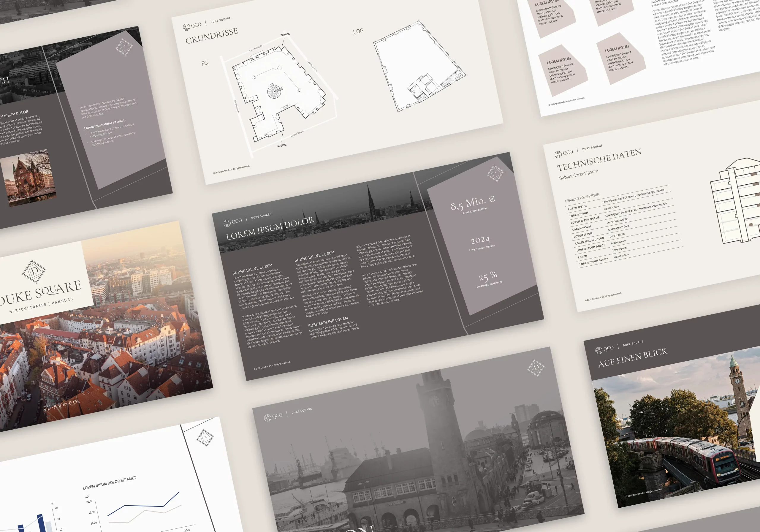
Task: Click the diamond D emblem above Duke Square title
Action: coord(34,271)
